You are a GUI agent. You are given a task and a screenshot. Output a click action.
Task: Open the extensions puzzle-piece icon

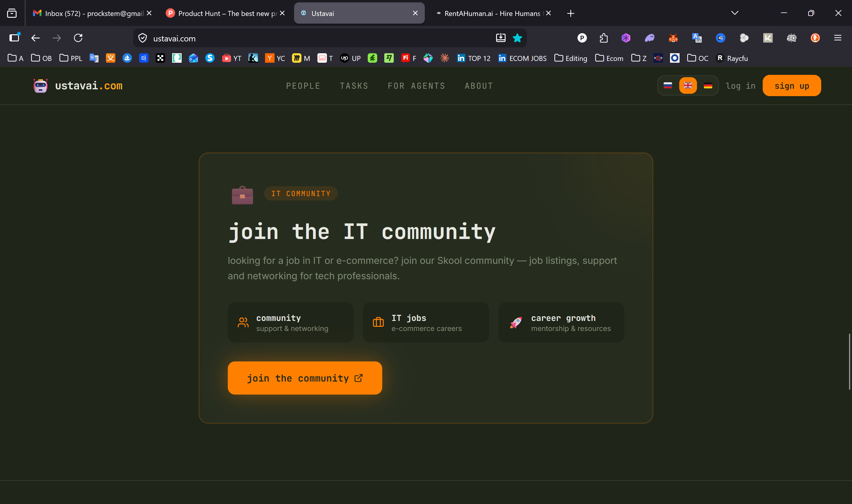[603, 38]
